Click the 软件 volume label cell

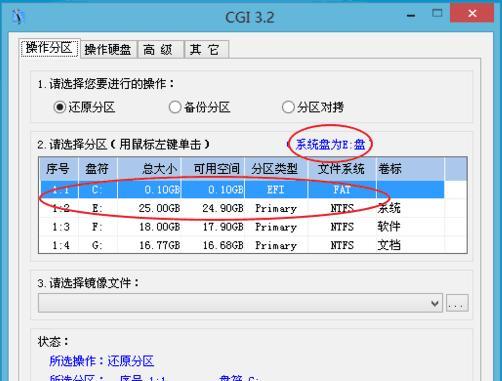point(389,227)
